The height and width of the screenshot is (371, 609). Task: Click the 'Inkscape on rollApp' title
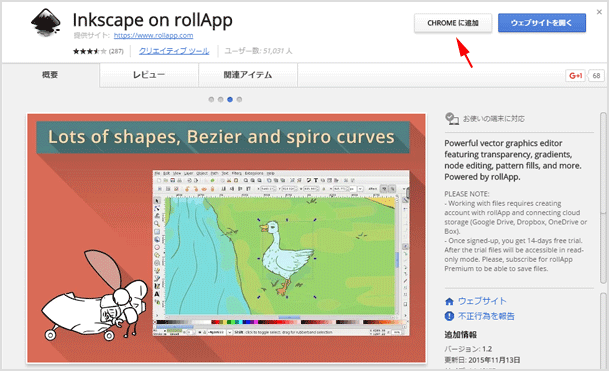(x=153, y=19)
